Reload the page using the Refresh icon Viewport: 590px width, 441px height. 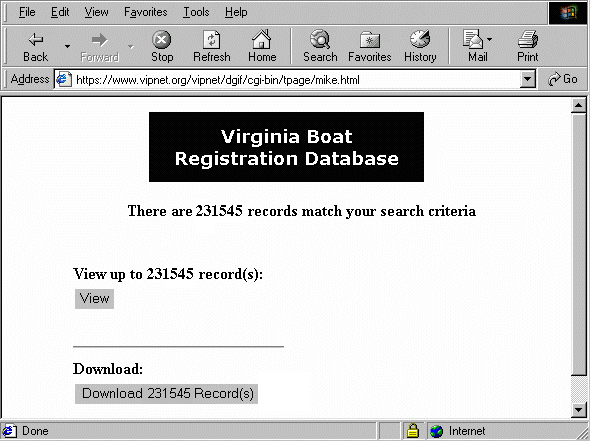pyautogui.click(x=211, y=46)
